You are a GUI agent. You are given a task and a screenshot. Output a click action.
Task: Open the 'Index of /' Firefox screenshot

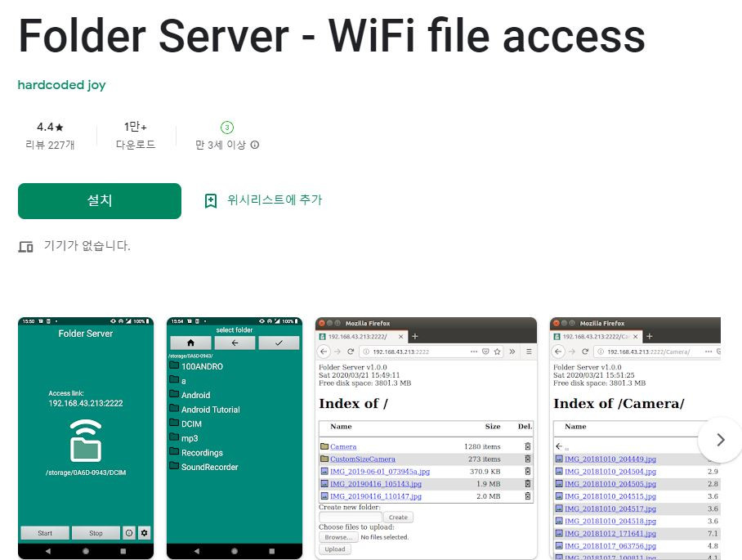coord(426,438)
